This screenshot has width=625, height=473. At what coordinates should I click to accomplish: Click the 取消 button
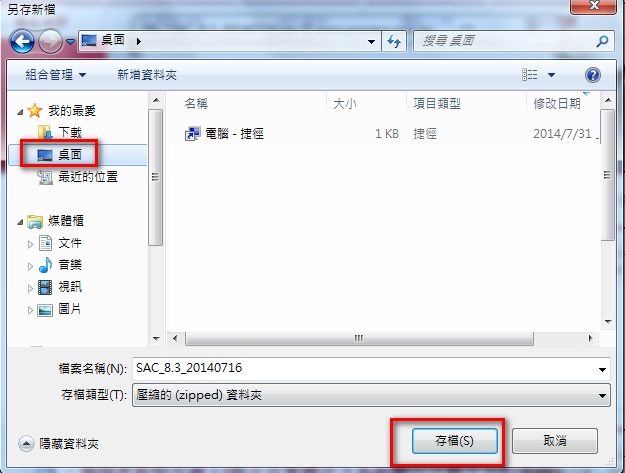(555, 441)
